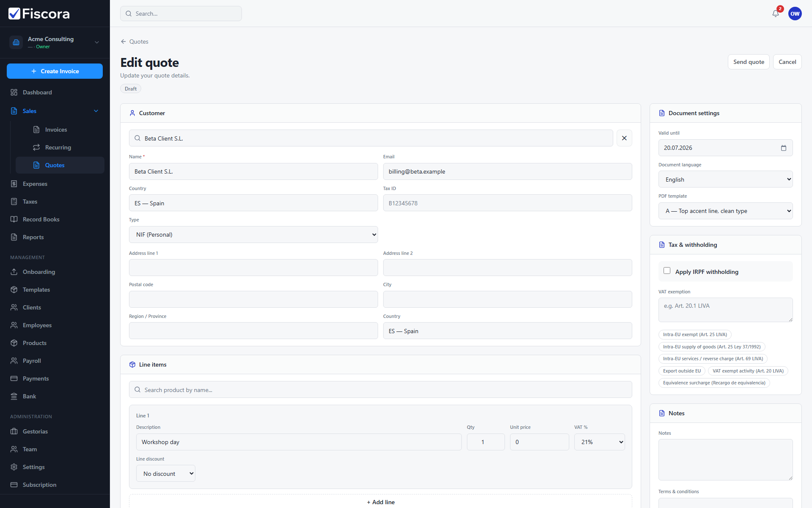Open the Valid until calendar picker

(783, 148)
